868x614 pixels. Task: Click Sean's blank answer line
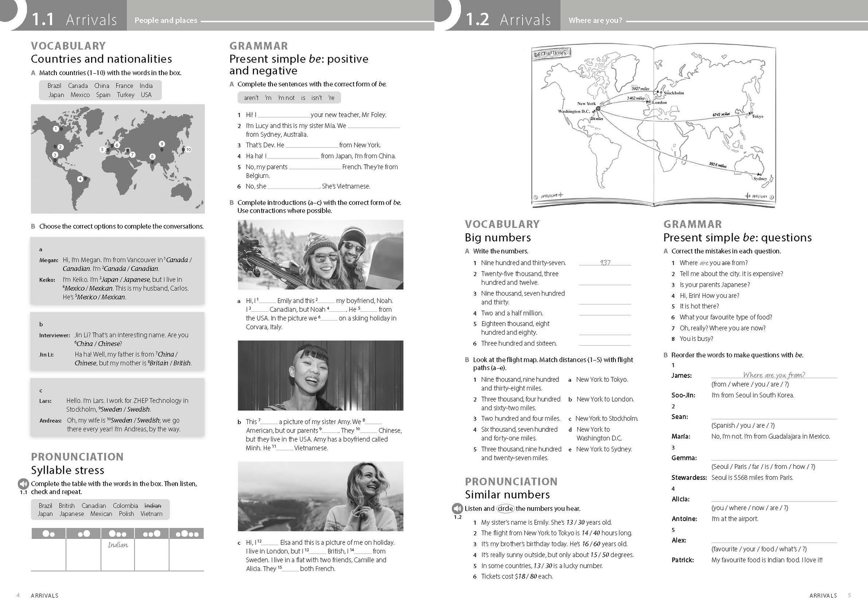coord(773,416)
